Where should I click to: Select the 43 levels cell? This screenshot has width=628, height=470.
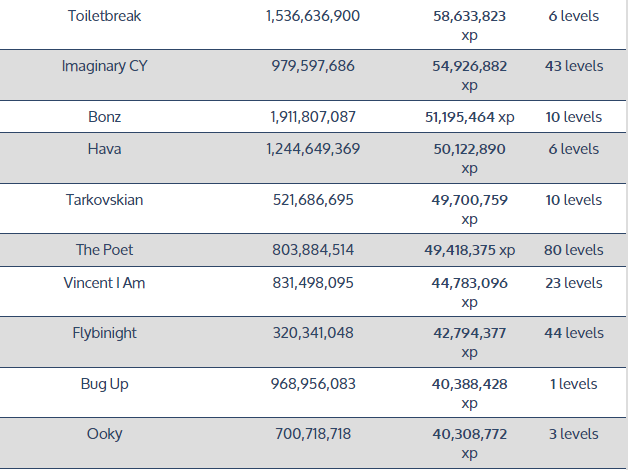point(574,66)
